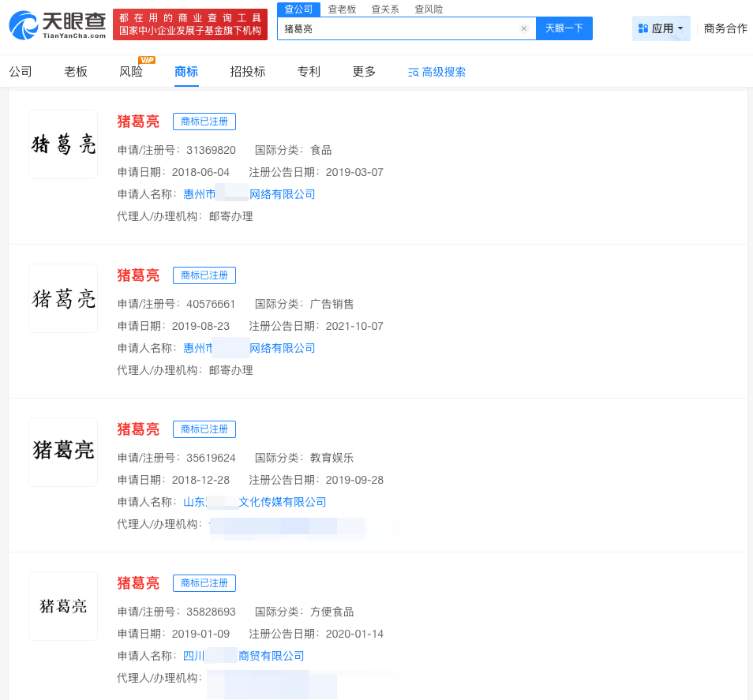753x700 pixels.
Task: Switch to the 专利 tab
Action: click(x=308, y=71)
